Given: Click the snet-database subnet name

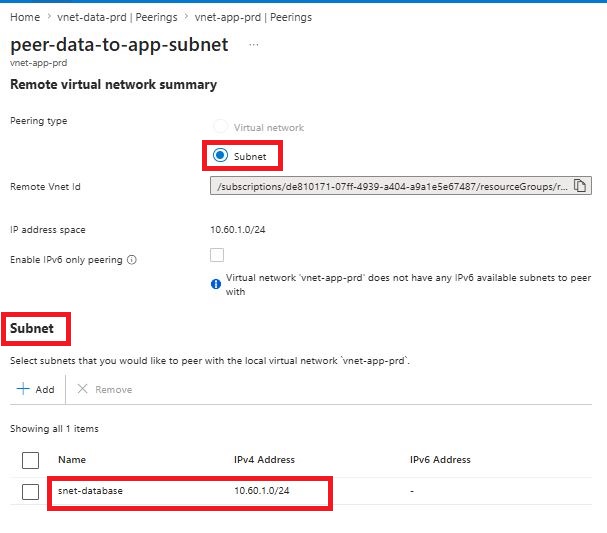Looking at the screenshot, I should pyautogui.click(x=90, y=491).
